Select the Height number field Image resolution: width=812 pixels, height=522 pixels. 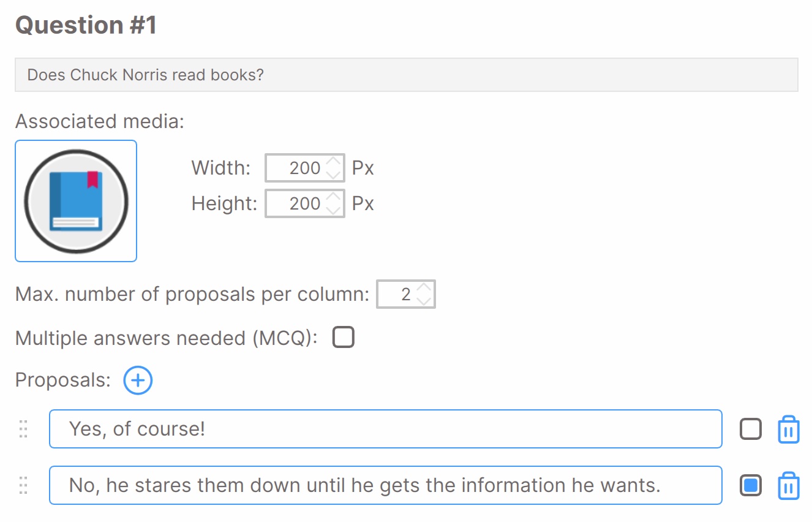[305, 203]
